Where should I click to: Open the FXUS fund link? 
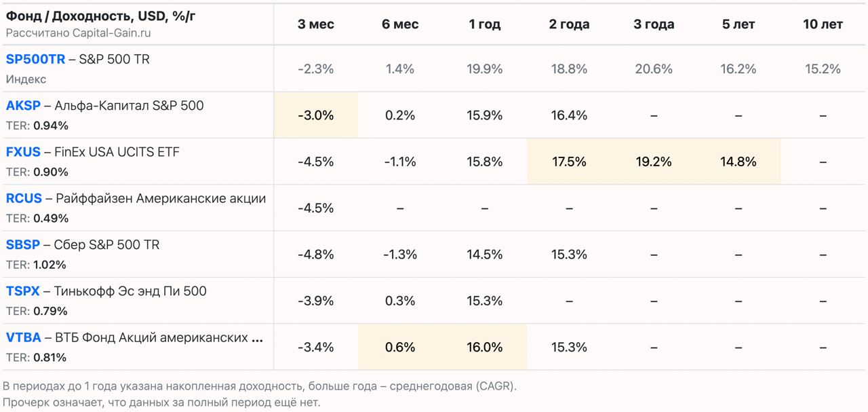click(23, 152)
